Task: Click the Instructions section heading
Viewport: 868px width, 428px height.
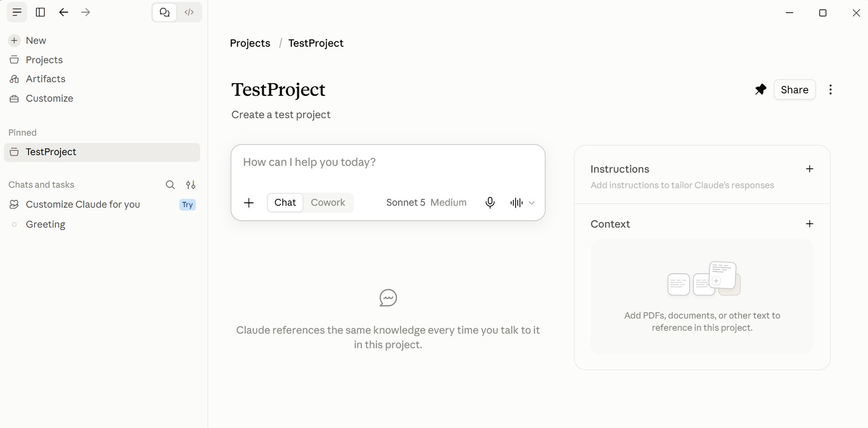Action: pos(620,169)
